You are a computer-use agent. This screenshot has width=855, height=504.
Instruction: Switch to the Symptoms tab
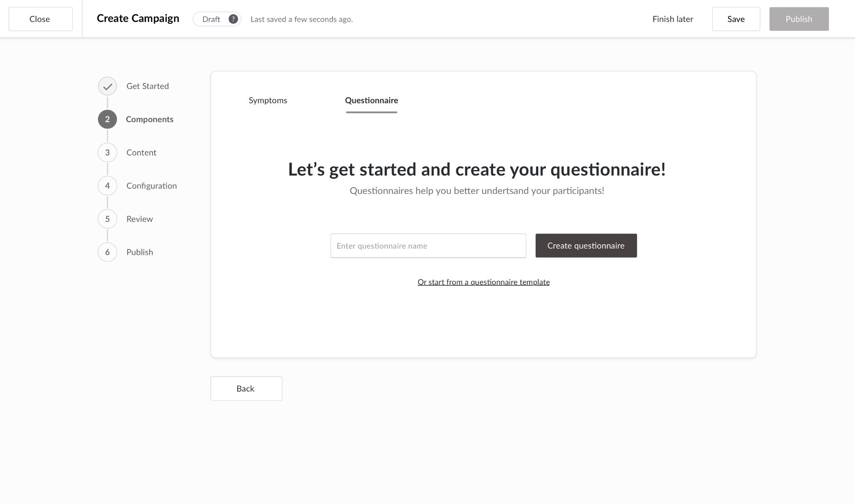[268, 100]
